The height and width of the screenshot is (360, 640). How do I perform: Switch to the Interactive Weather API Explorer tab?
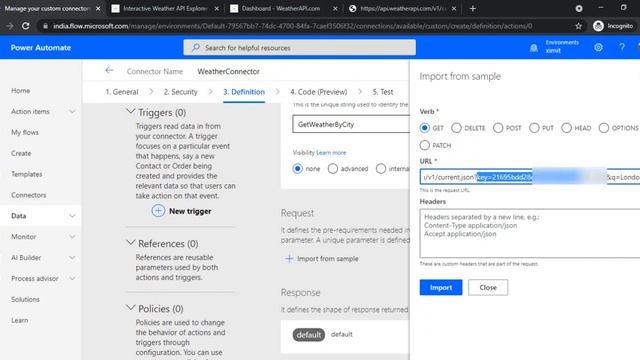click(x=165, y=9)
